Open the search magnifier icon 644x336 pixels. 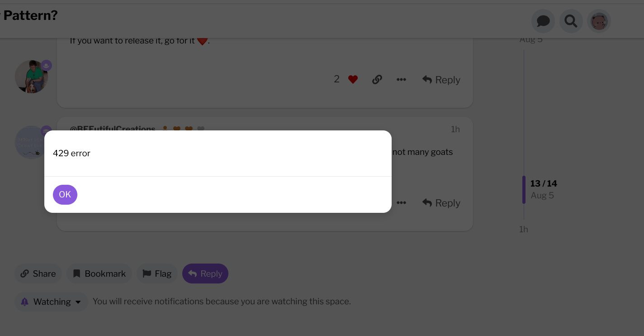pyautogui.click(x=571, y=21)
